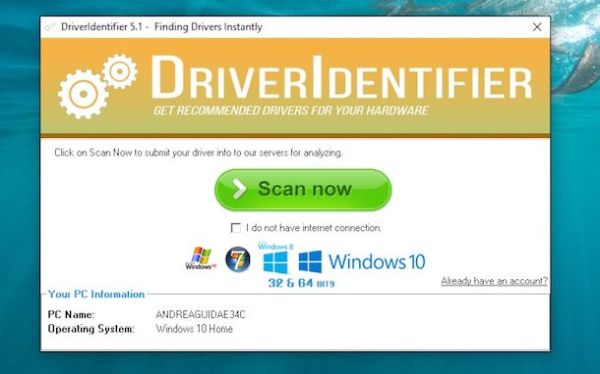Click the 'Your PC Information' heading
Image resolution: width=600 pixels, height=374 pixels.
[96, 294]
